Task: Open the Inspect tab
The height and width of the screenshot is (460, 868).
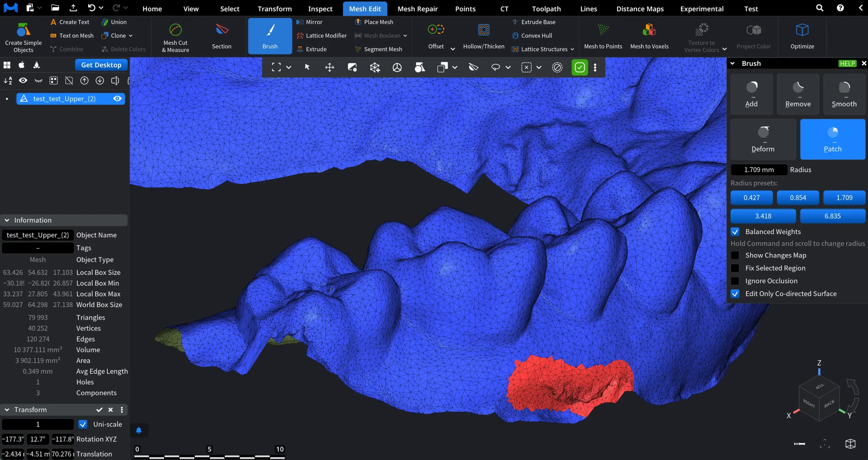Action: [320, 9]
